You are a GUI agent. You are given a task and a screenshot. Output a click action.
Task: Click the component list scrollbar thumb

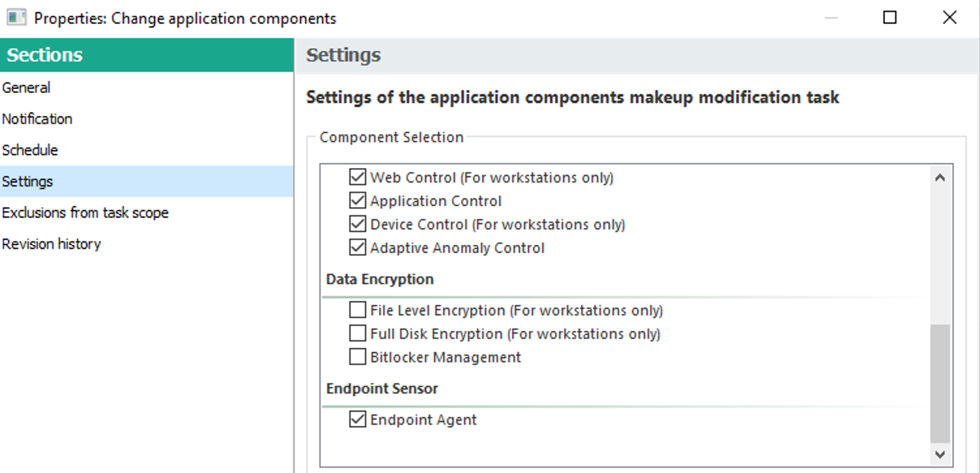tap(940, 384)
